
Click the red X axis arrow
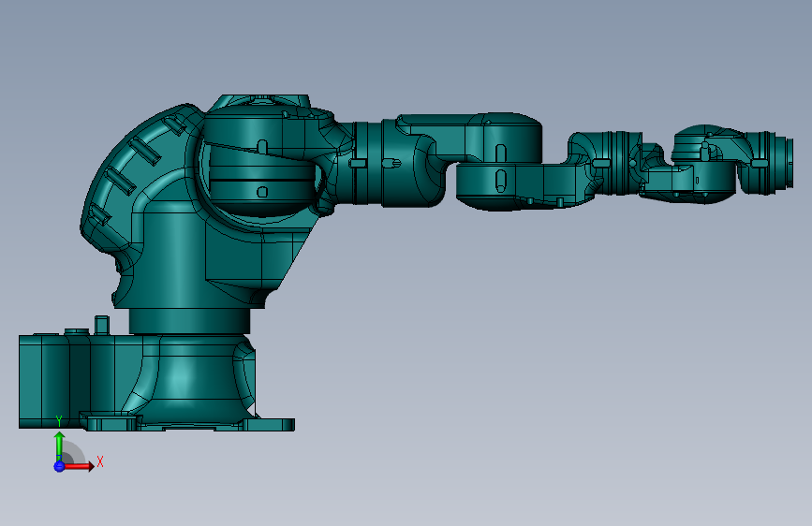(79, 466)
